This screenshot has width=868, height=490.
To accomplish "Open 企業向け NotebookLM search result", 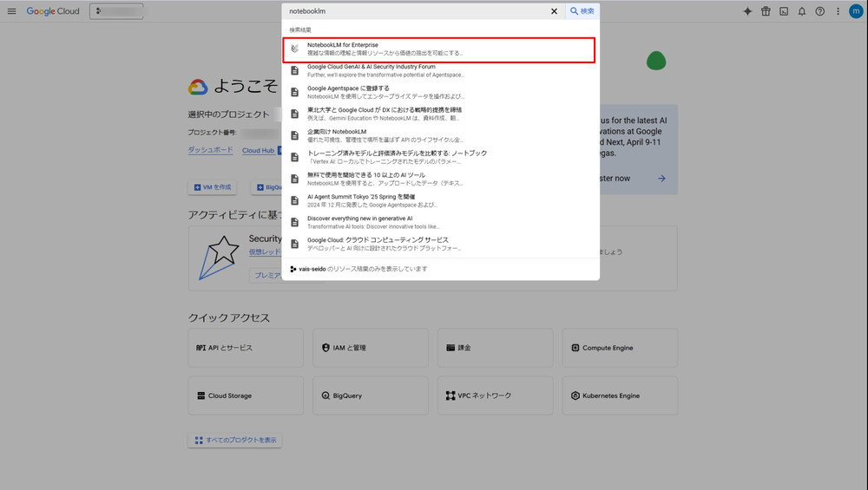I will [440, 135].
